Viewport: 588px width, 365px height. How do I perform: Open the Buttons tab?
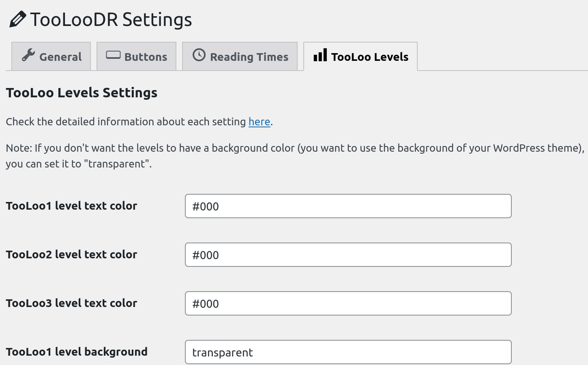click(146, 57)
